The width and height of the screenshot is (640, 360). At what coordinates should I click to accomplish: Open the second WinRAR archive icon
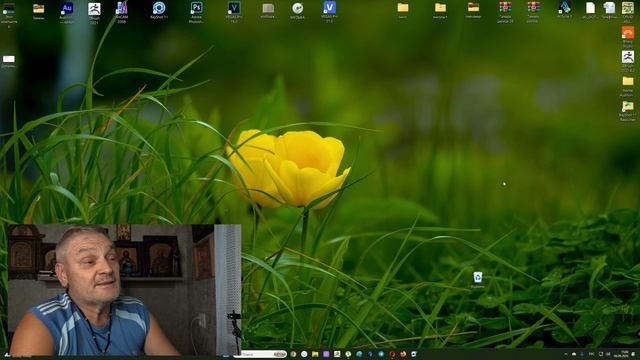[x=533, y=7]
